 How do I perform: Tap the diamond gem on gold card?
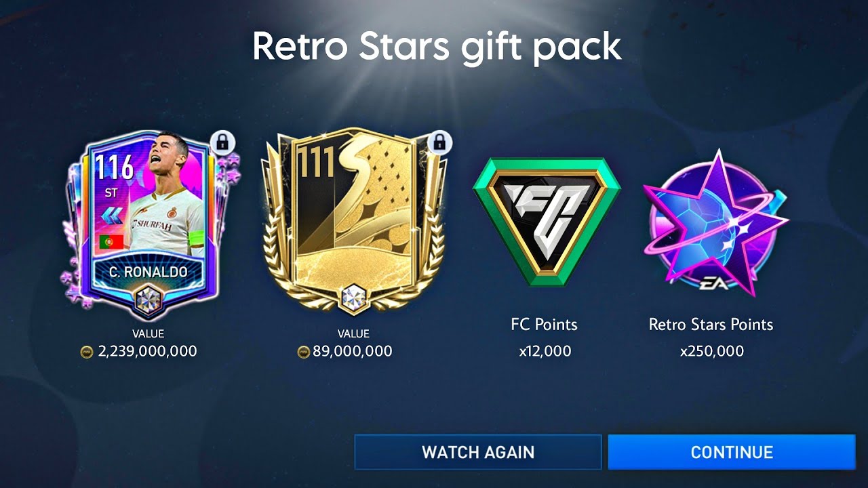pyautogui.click(x=353, y=297)
